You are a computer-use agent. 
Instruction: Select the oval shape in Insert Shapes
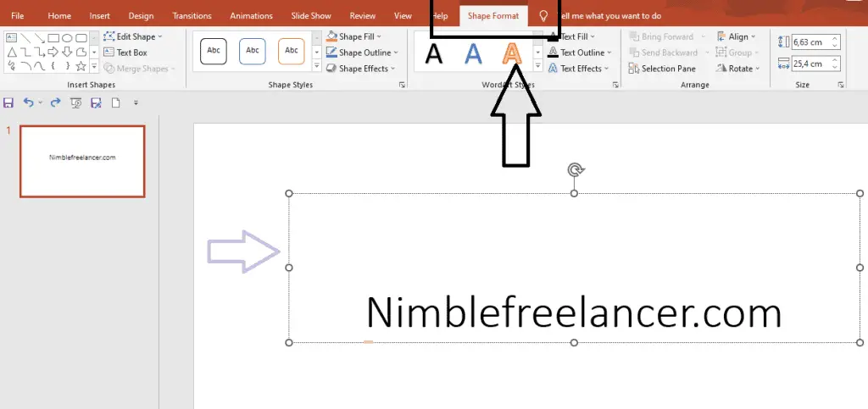pyautogui.click(x=67, y=37)
